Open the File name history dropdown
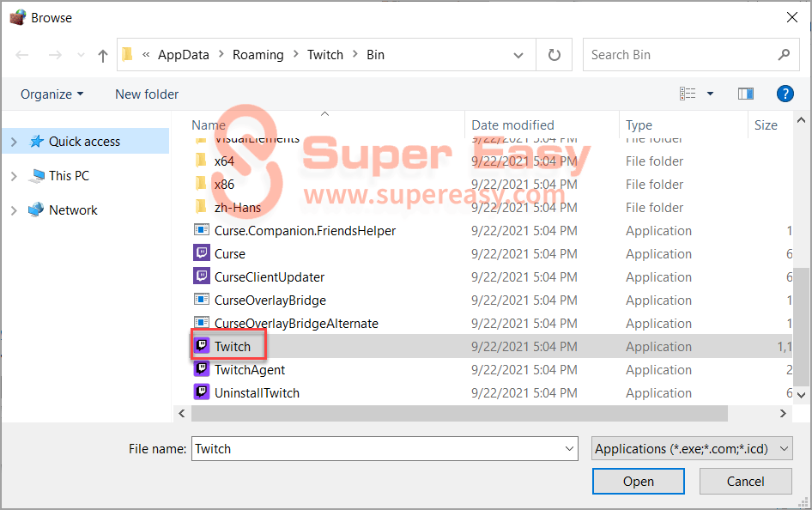Image resolution: width=812 pixels, height=510 pixels. [570, 449]
